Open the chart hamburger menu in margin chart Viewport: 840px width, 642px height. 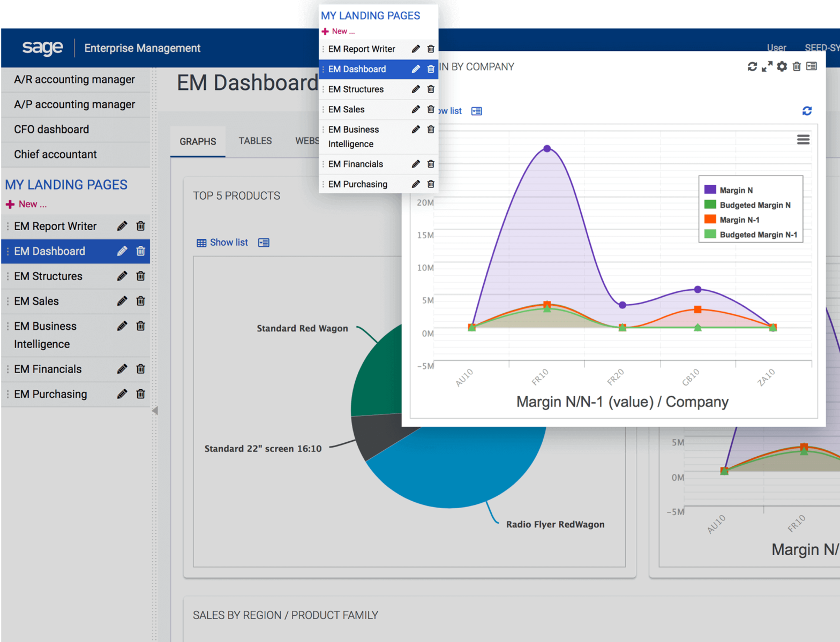pyautogui.click(x=803, y=140)
